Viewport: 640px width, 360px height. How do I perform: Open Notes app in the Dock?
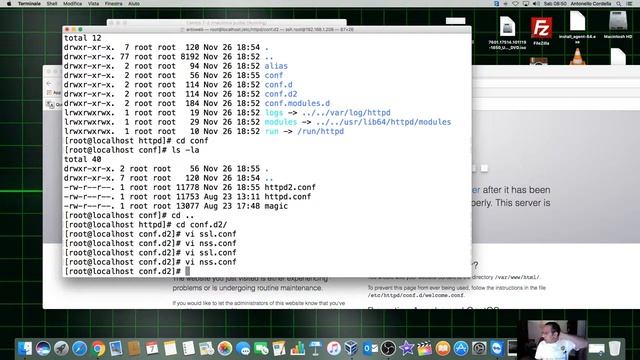[170, 348]
